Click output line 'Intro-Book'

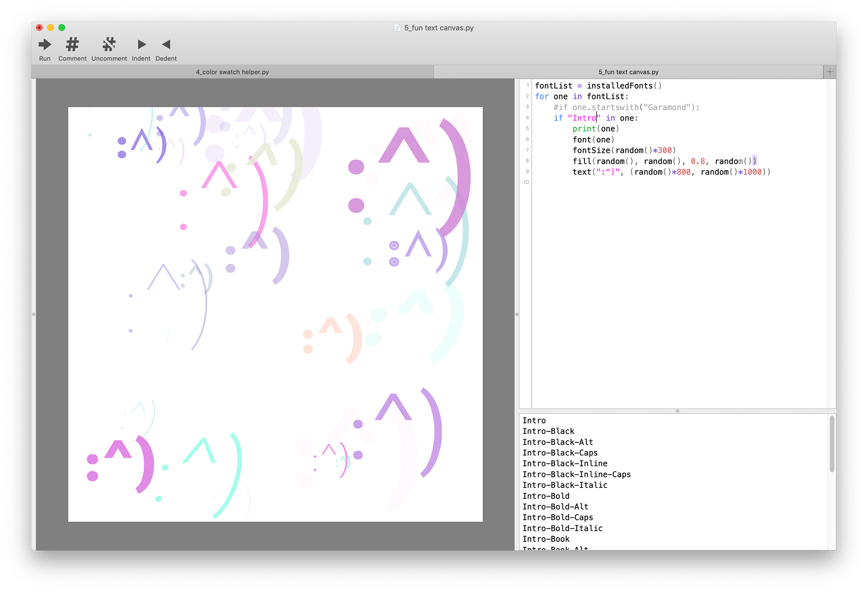tap(546, 539)
